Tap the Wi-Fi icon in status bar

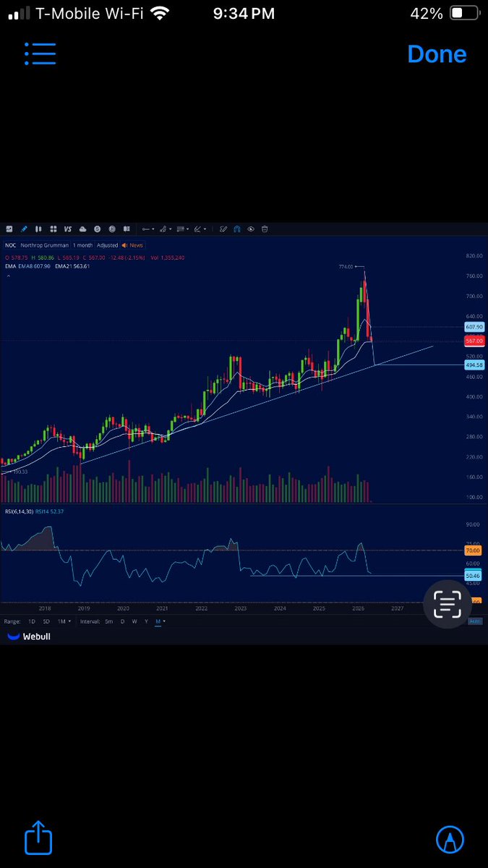(160, 13)
